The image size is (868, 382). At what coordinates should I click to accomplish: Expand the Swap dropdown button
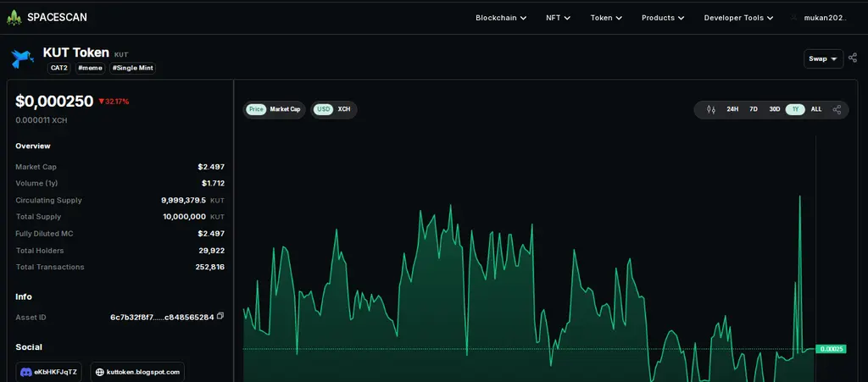point(823,58)
